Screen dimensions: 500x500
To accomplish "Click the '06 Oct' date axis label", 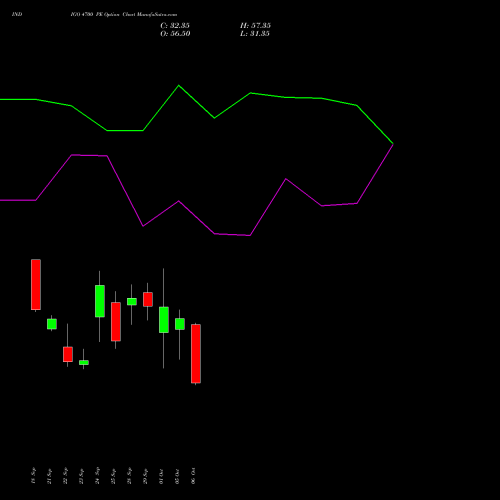I will point(193,476).
